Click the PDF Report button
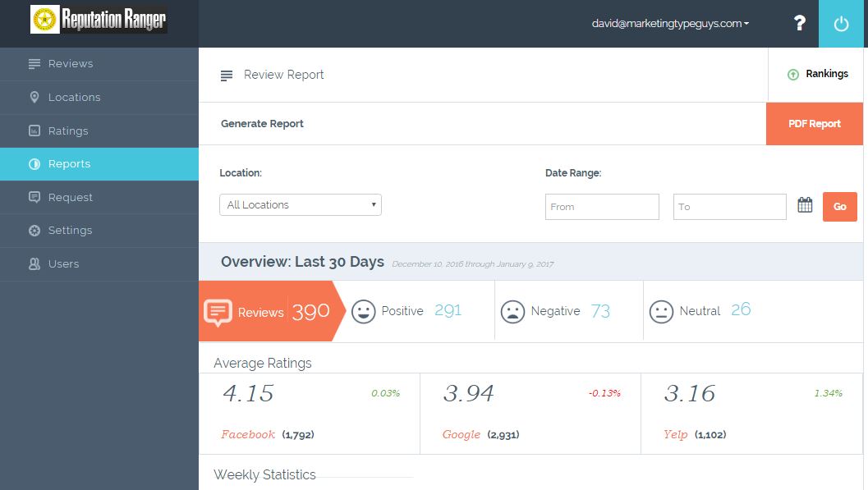The image size is (868, 490). point(815,124)
